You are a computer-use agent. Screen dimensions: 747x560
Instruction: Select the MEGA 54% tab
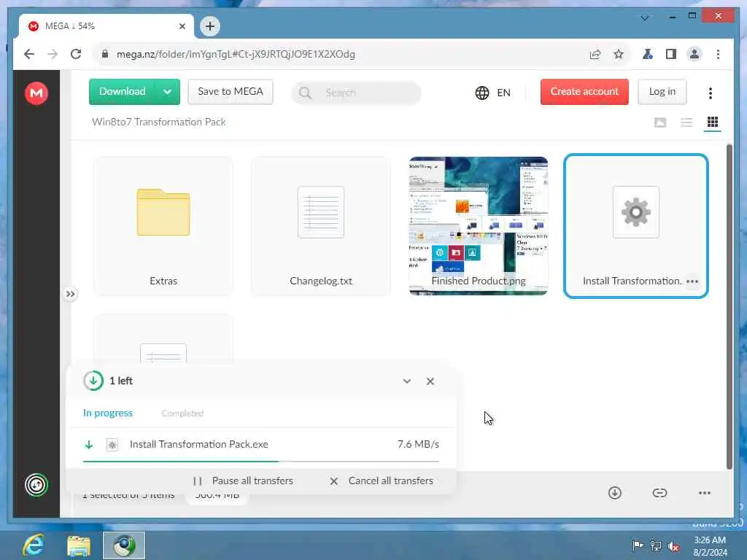point(107,26)
